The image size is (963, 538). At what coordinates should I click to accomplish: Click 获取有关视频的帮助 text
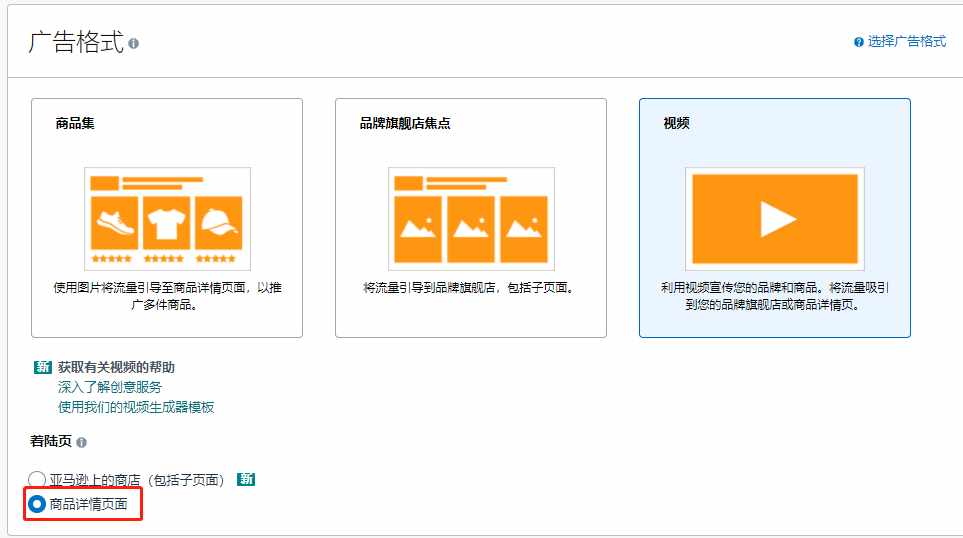[116, 367]
